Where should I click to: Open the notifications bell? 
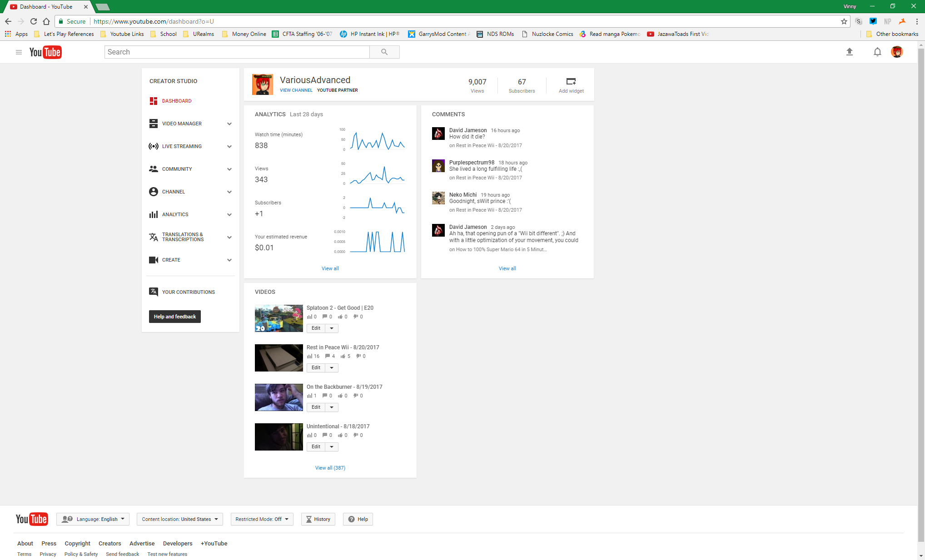point(877,52)
